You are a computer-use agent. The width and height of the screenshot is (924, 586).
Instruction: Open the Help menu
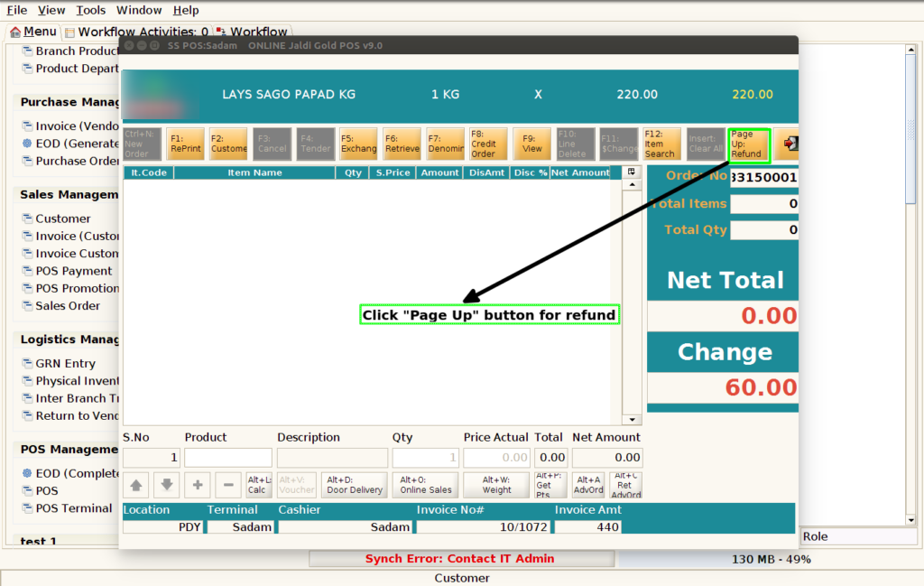(x=186, y=10)
